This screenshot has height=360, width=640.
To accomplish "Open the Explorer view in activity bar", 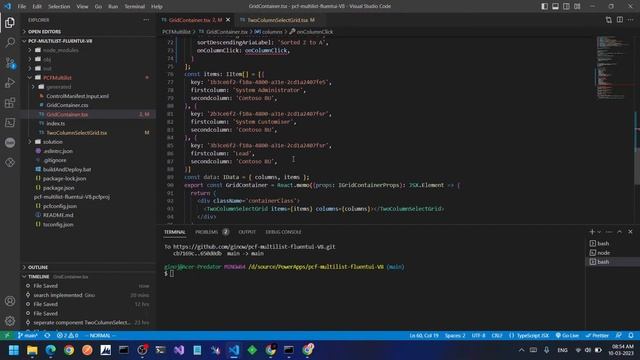I will pyautogui.click(x=10, y=22).
